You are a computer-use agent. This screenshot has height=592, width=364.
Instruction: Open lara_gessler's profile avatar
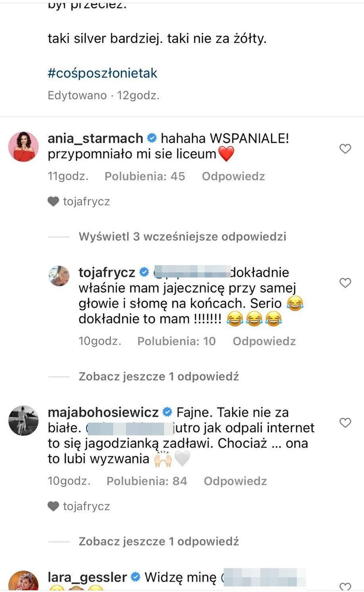23,582
